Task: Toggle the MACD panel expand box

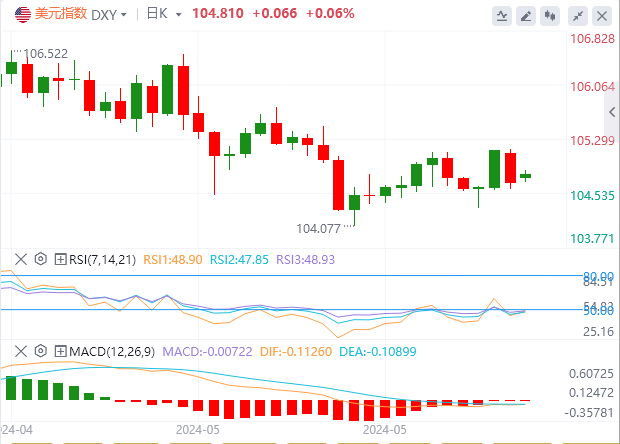Action: pyautogui.click(x=60, y=351)
